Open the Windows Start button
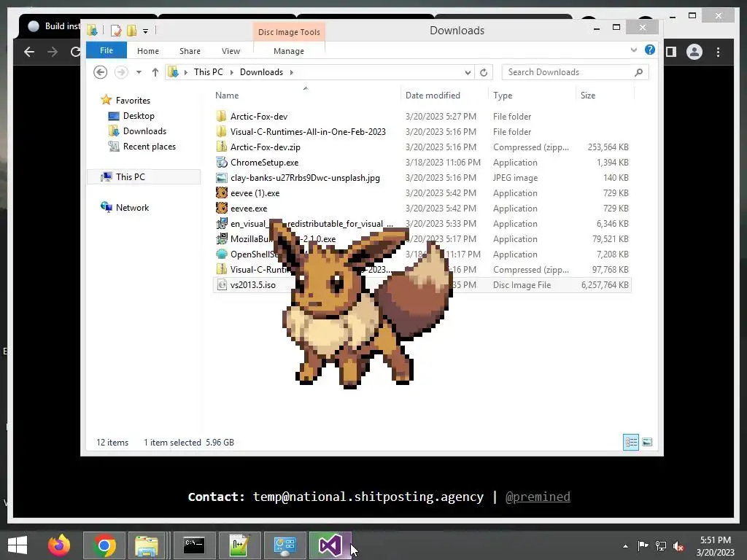This screenshot has height=560, width=747. (x=18, y=545)
